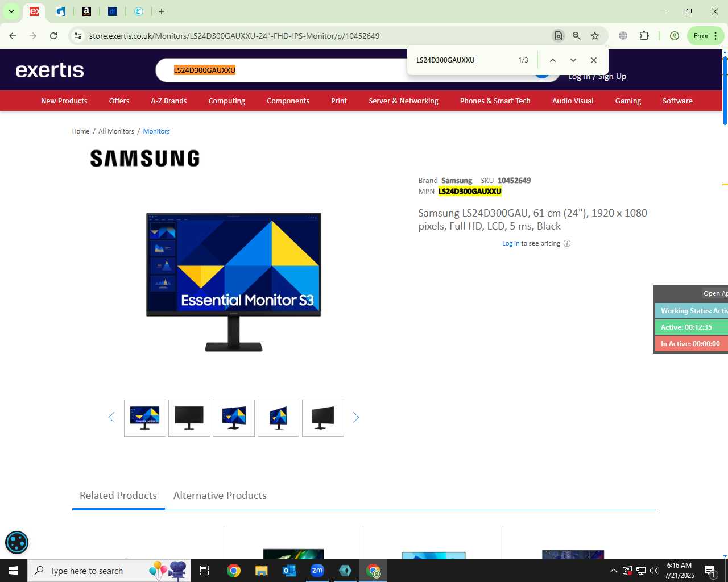Viewport: 728px width, 582px height.
Task: Jump to next find result
Action: tap(573, 60)
